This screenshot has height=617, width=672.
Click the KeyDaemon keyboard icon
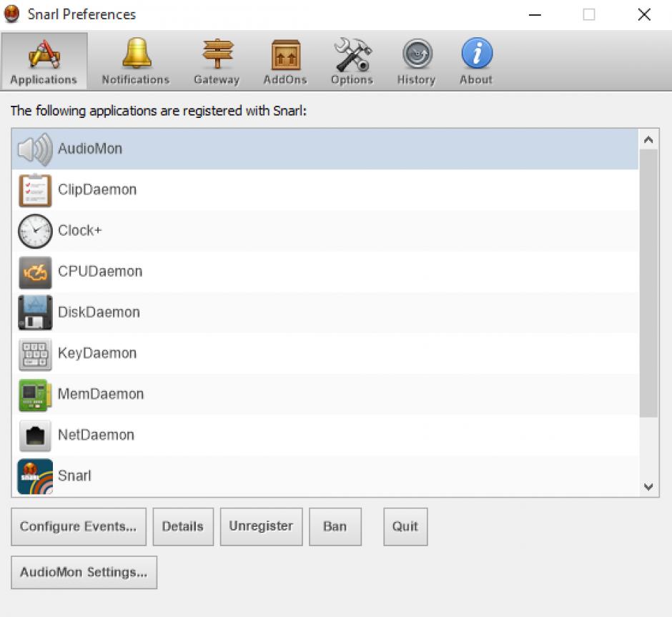click(35, 354)
